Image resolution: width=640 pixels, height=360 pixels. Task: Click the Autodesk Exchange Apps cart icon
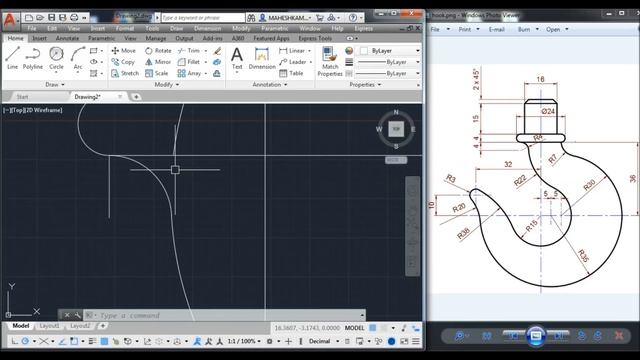[320, 18]
